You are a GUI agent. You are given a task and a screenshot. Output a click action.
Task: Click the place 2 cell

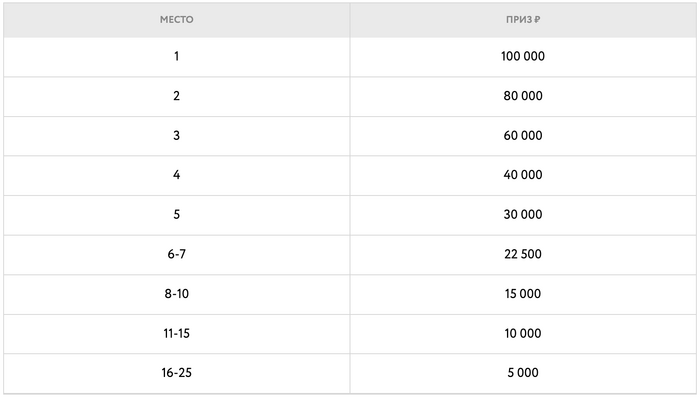click(176, 96)
